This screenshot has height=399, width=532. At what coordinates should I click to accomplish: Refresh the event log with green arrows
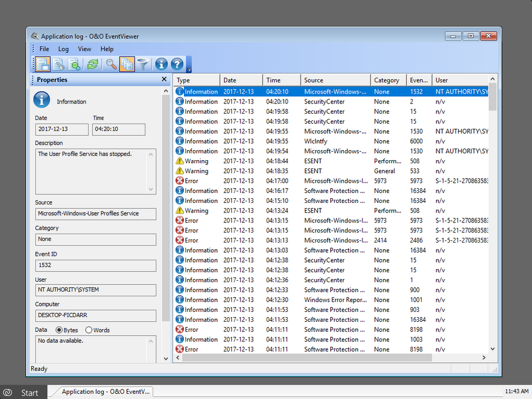92,64
